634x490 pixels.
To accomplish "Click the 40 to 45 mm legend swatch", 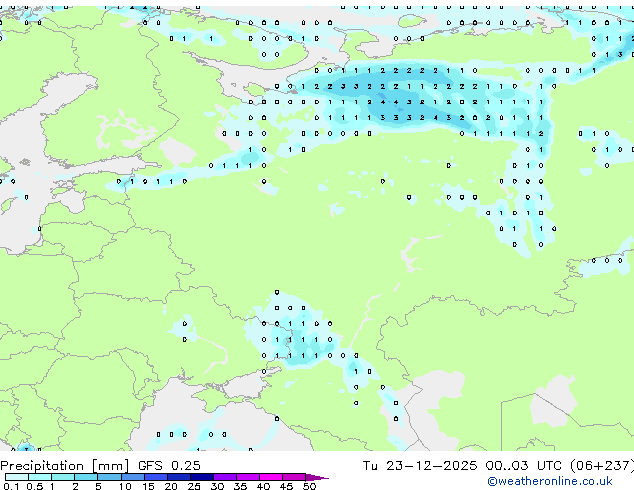I will [271, 477].
